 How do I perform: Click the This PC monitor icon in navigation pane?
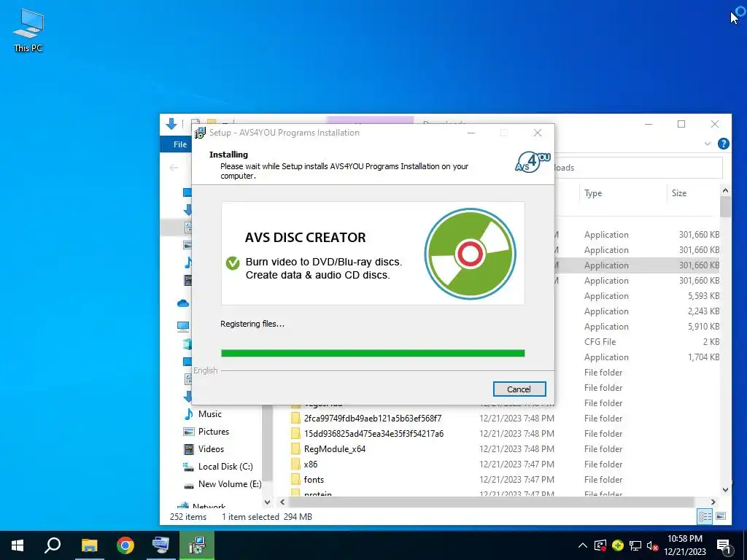pos(183,327)
